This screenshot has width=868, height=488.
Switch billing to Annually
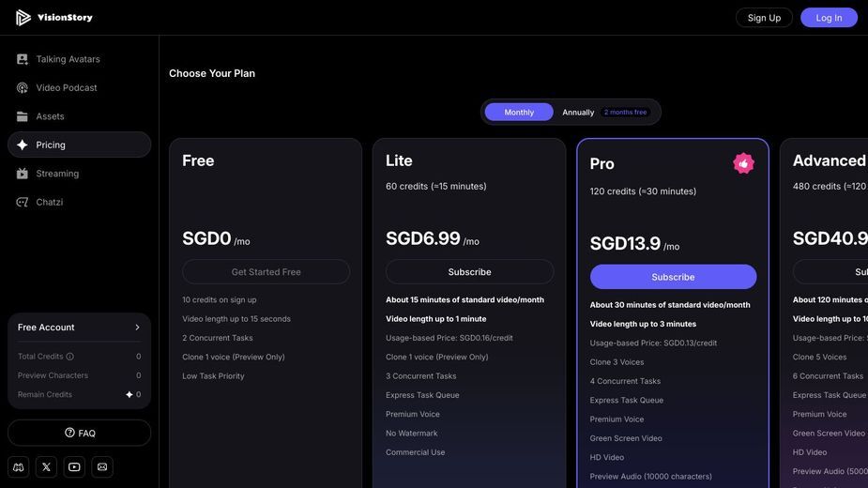[578, 112]
